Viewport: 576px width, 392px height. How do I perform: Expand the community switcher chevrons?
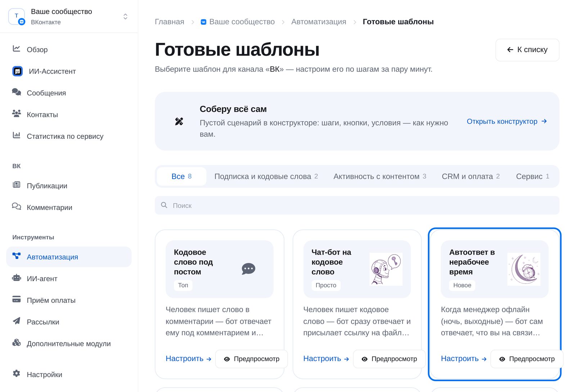point(125,17)
